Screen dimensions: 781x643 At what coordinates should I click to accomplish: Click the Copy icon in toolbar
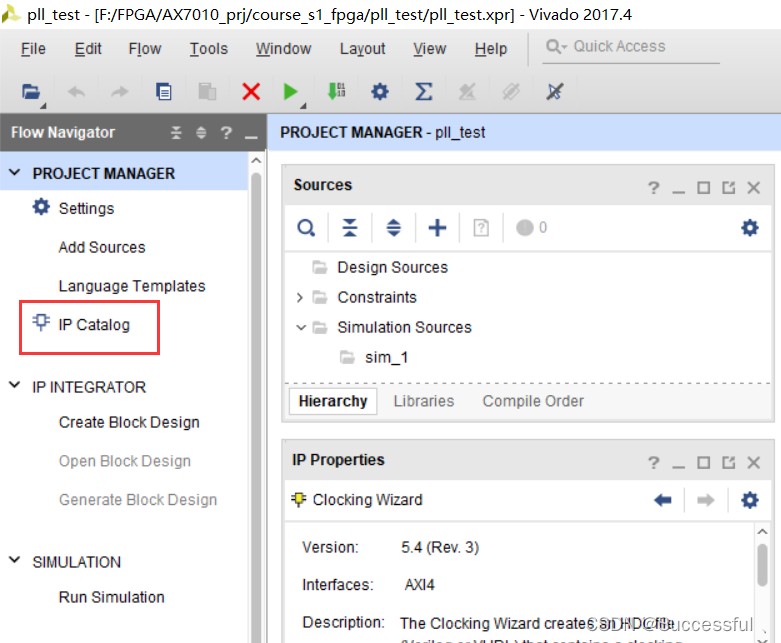[x=163, y=92]
